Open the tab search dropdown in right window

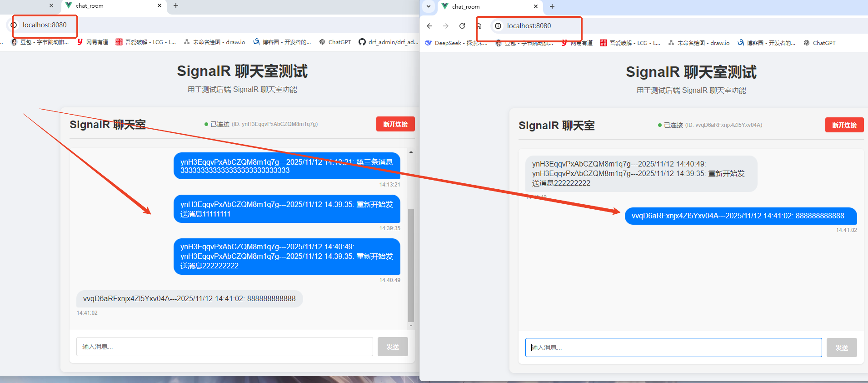pos(429,6)
